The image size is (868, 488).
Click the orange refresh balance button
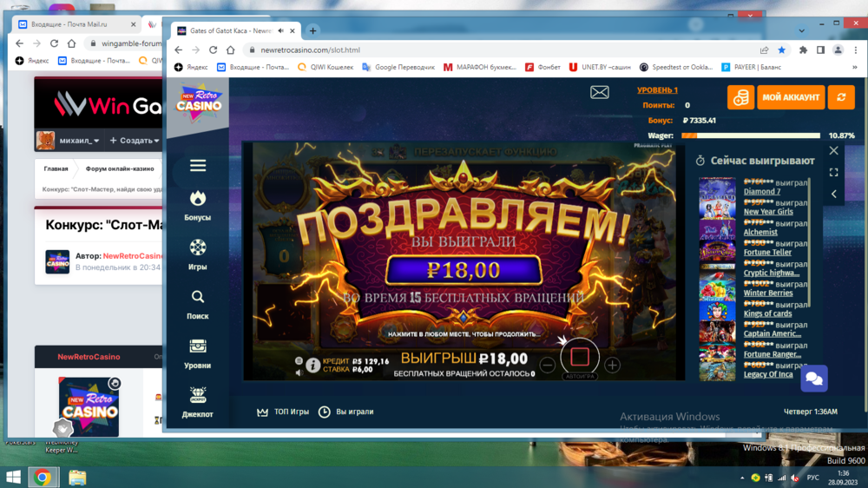point(840,97)
